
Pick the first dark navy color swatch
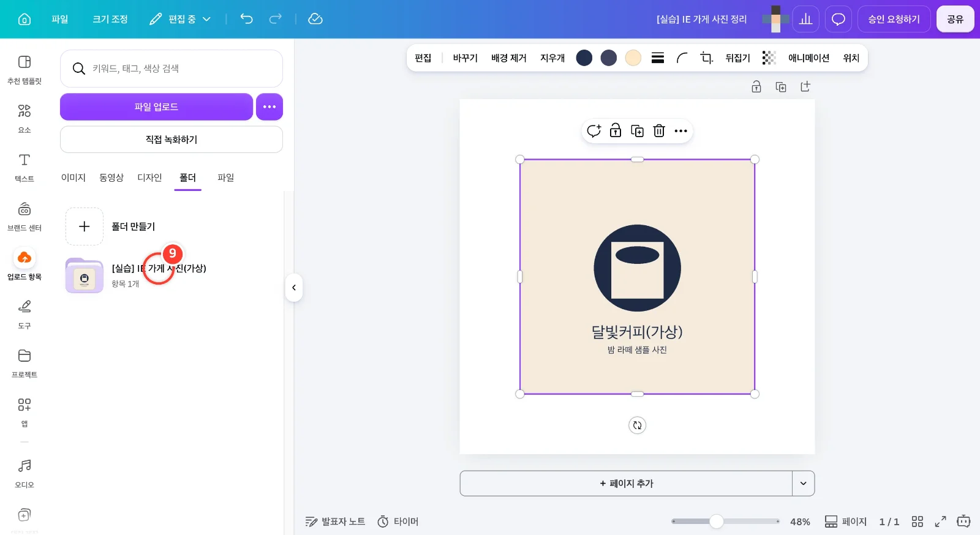pos(584,58)
